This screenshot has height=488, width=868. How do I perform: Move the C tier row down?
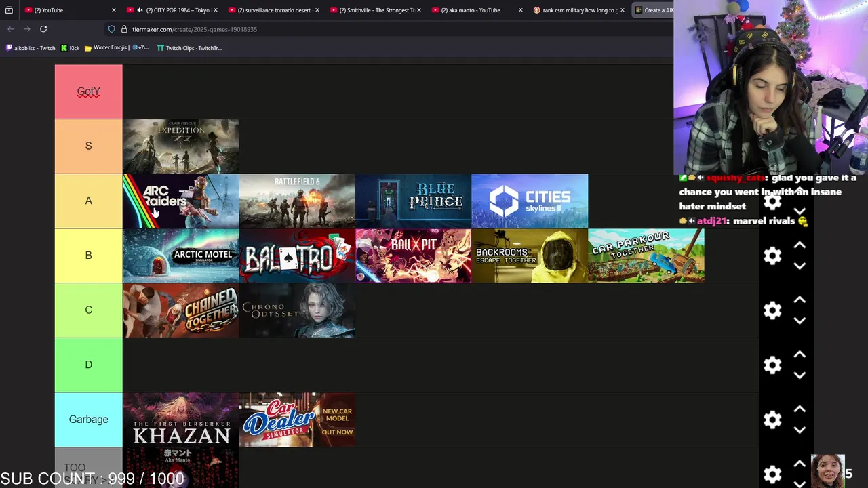(x=800, y=321)
